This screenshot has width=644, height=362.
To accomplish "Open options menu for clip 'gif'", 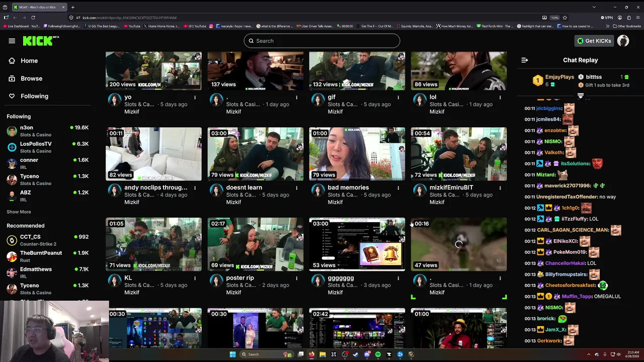I will click(x=398, y=97).
